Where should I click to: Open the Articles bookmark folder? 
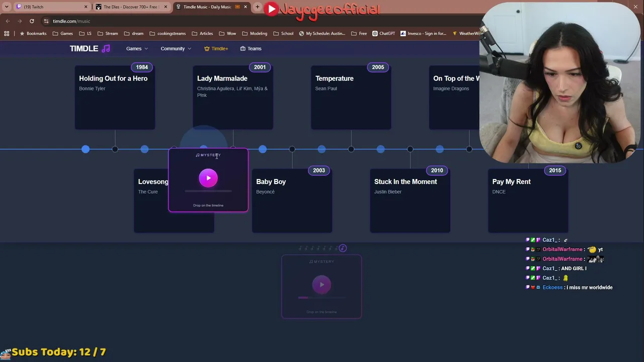tap(202, 34)
